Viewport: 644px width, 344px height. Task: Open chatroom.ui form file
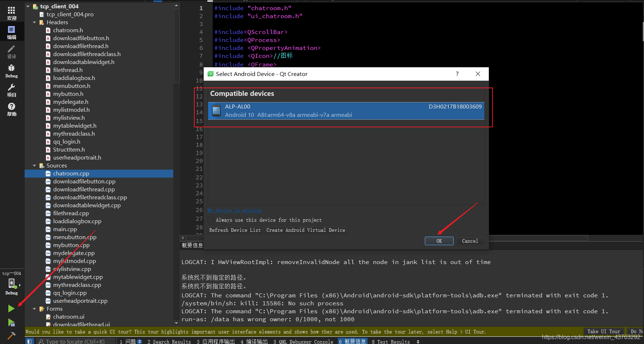pyautogui.click(x=69, y=317)
